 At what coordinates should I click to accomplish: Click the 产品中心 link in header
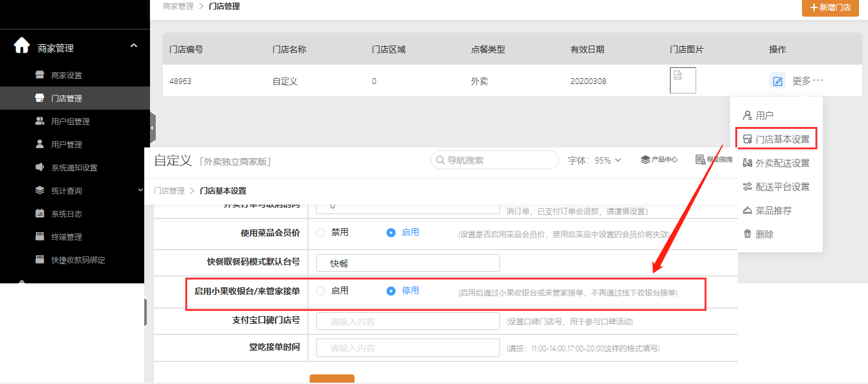tap(659, 160)
